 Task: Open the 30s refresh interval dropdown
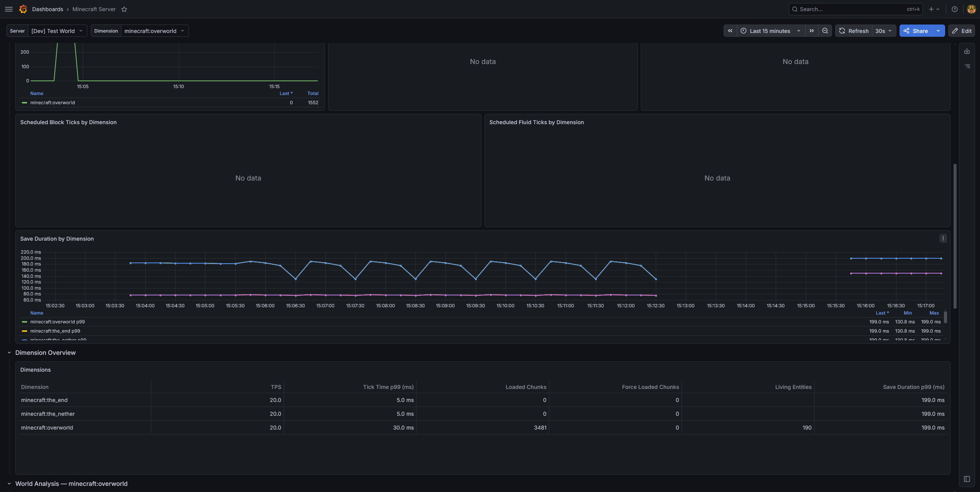[x=884, y=31]
